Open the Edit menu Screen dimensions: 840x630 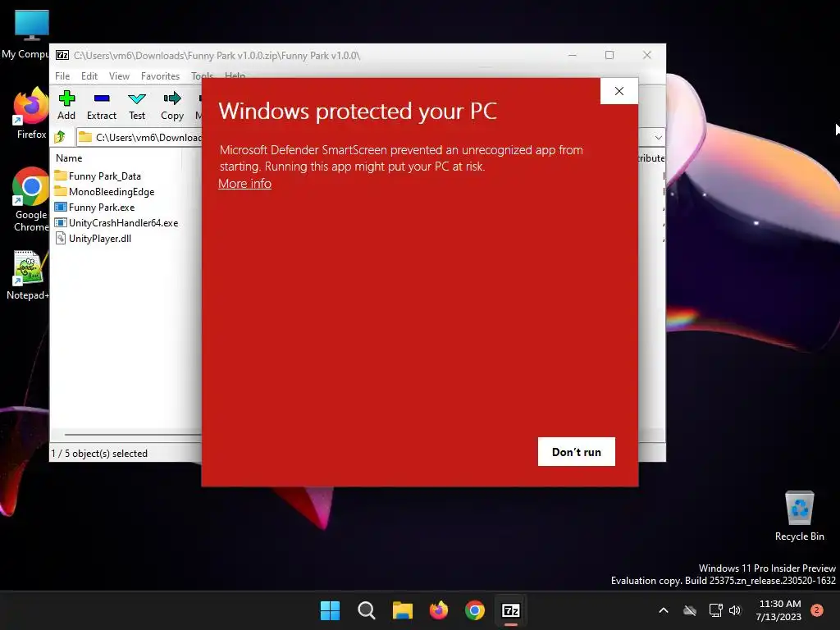89,76
